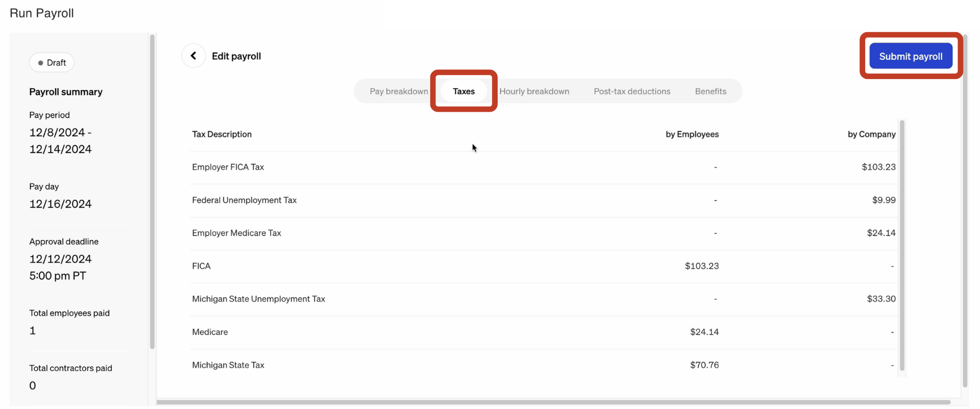Click the Tax Description column header

[x=222, y=134]
